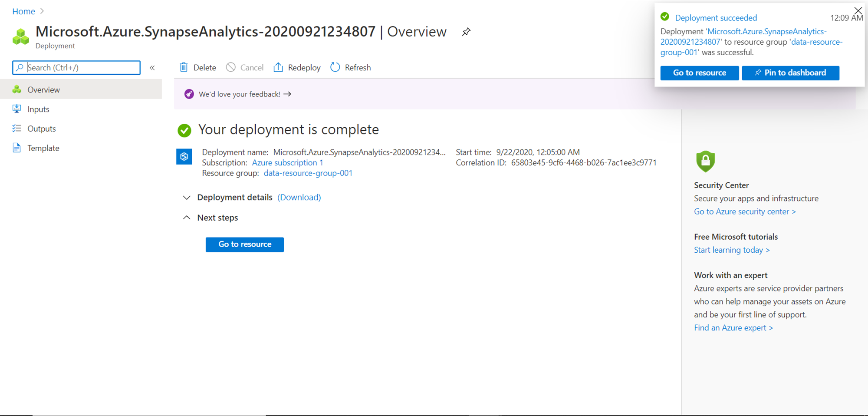The width and height of the screenshot is (868, 416).
Task: Open data-resource-group-001 link in deployment info
Action: [x=308, y=173]
